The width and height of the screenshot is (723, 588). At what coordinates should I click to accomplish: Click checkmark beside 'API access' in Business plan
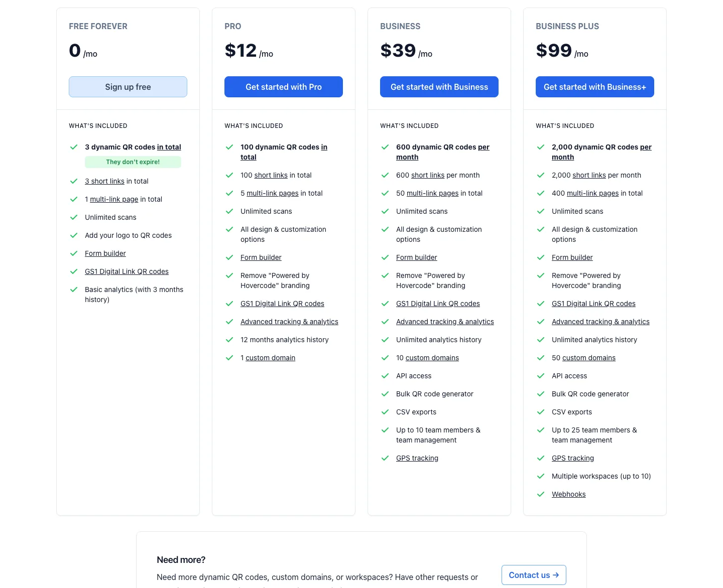pos(385,376)
